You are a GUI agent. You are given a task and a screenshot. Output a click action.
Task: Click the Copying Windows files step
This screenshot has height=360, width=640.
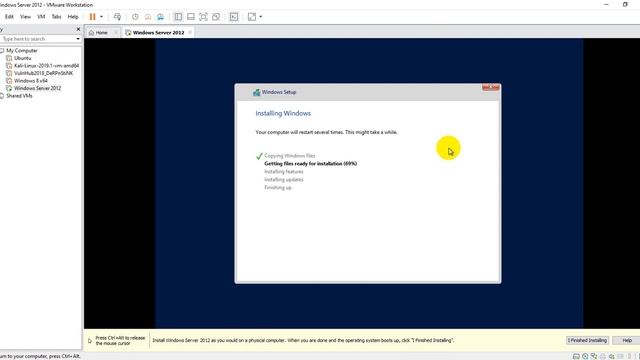coord(289,156)
